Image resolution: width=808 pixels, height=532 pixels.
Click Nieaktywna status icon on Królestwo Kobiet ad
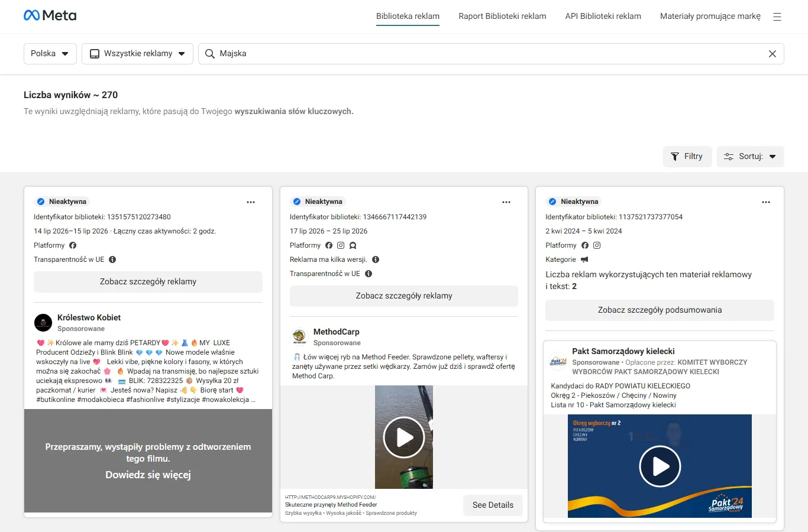(41, 202)
